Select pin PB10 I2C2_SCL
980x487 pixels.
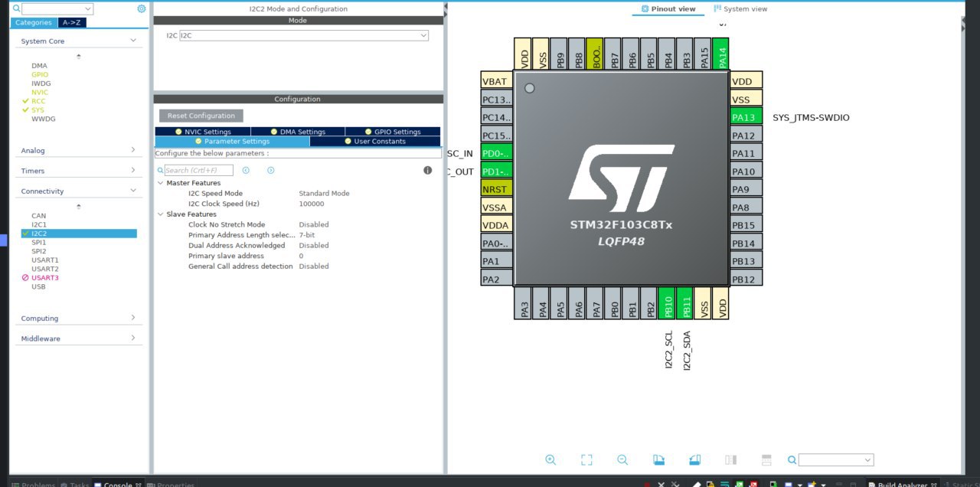pyautogui.click(x=668, y=303)
